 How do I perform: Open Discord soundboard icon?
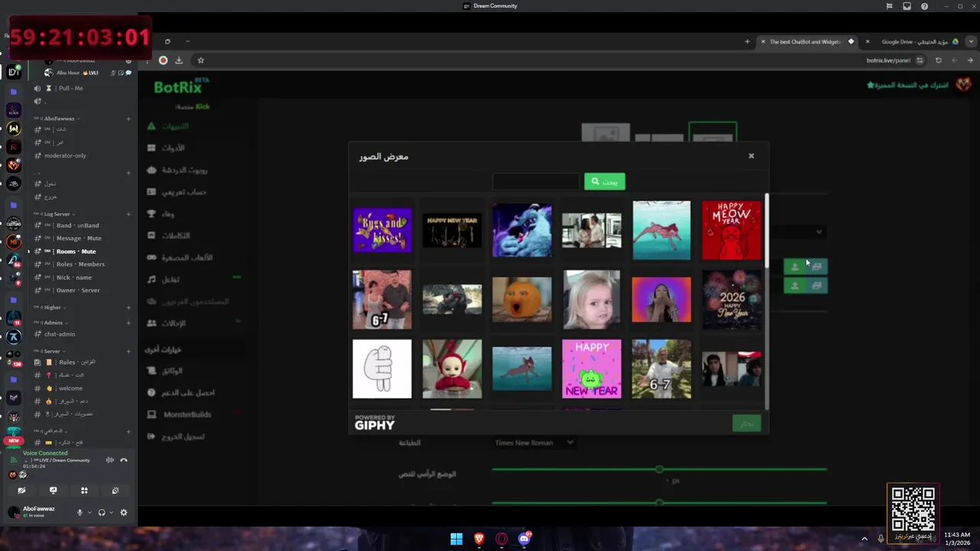(116, 491)
